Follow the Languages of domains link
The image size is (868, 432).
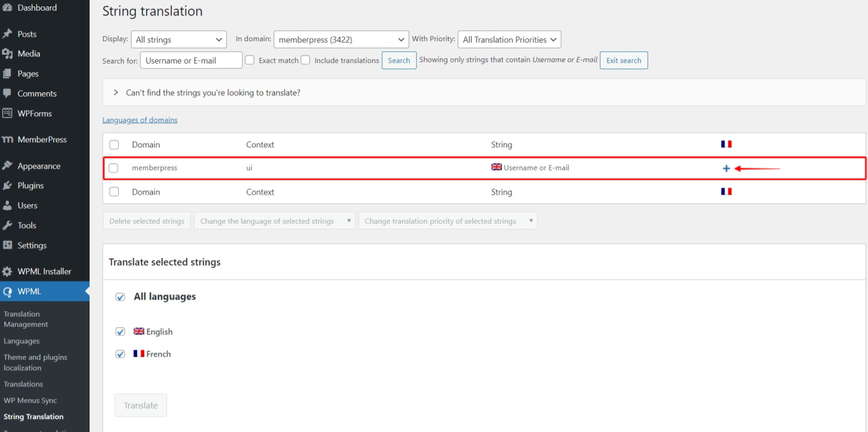140,120
